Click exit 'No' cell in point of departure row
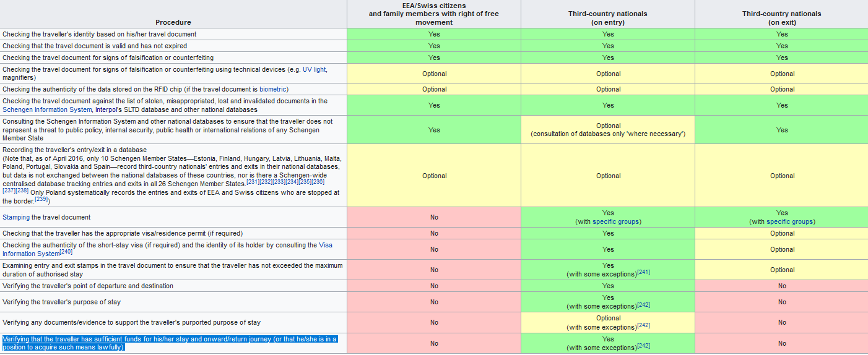868x355 pixels. 782,286
